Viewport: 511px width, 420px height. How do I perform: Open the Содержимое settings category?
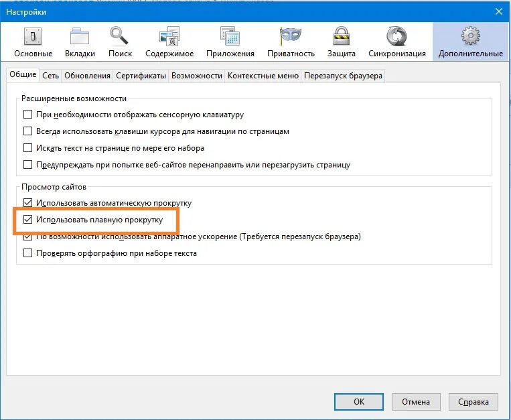169,42
